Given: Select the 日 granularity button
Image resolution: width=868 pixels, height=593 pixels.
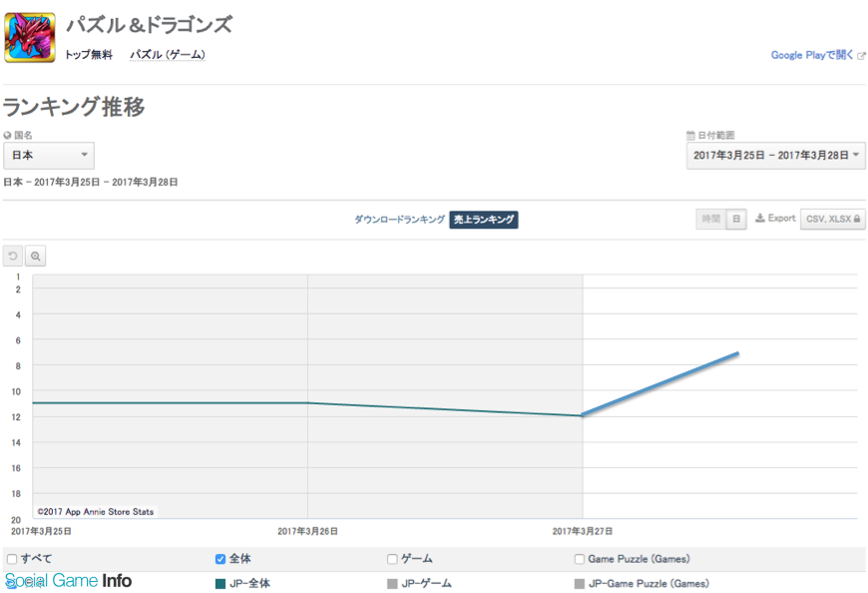Looking at the screenshot, I should click(x=736, y=219).
